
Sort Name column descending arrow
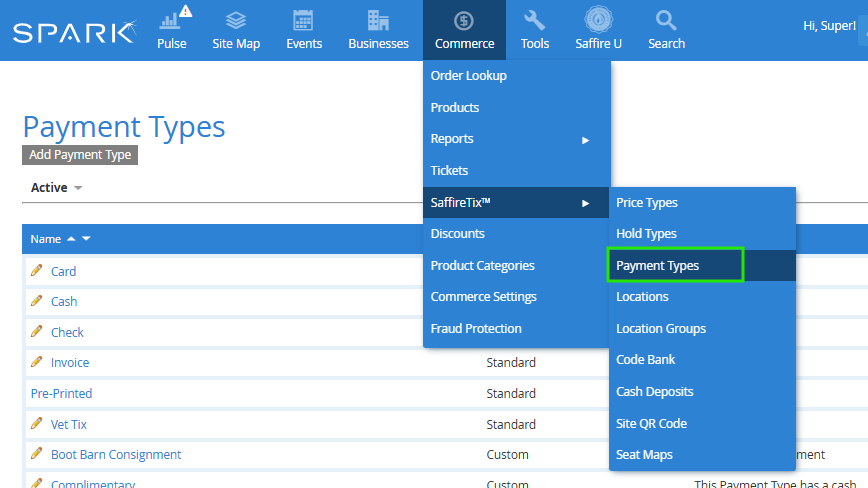pyautogui.click(x=86, y=238)
